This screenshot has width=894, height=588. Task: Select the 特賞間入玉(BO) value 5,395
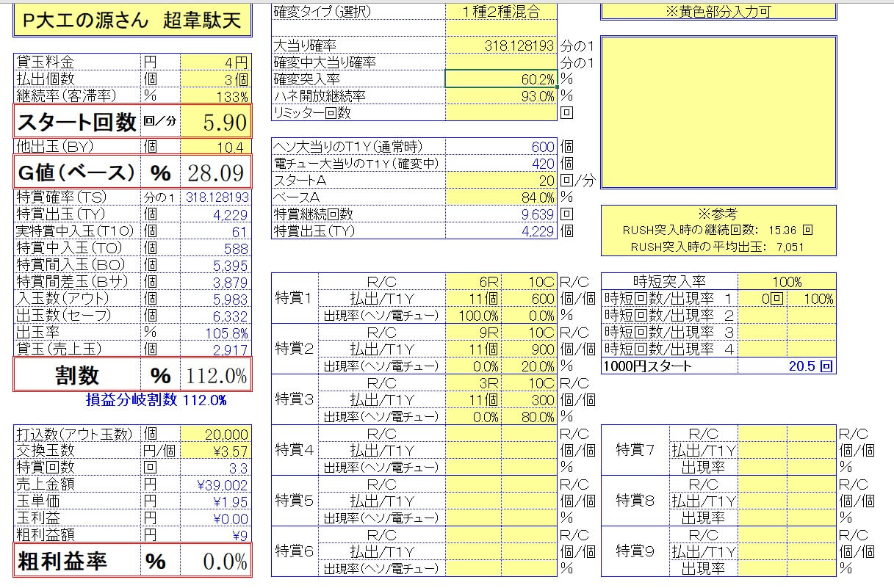point(215,265)
